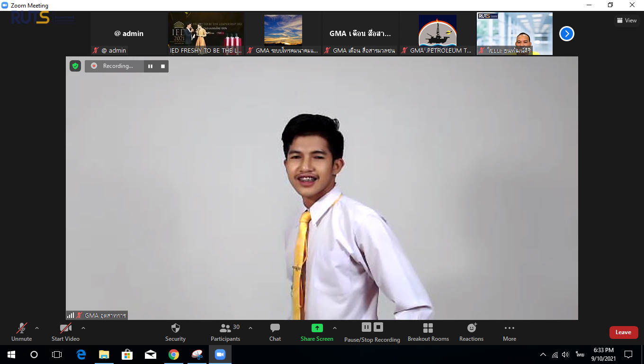Screen dimensions: 644x364
Task: Select the sunset sky participant thumbnail
Action: pyautogui.click(x=283, y=34)
